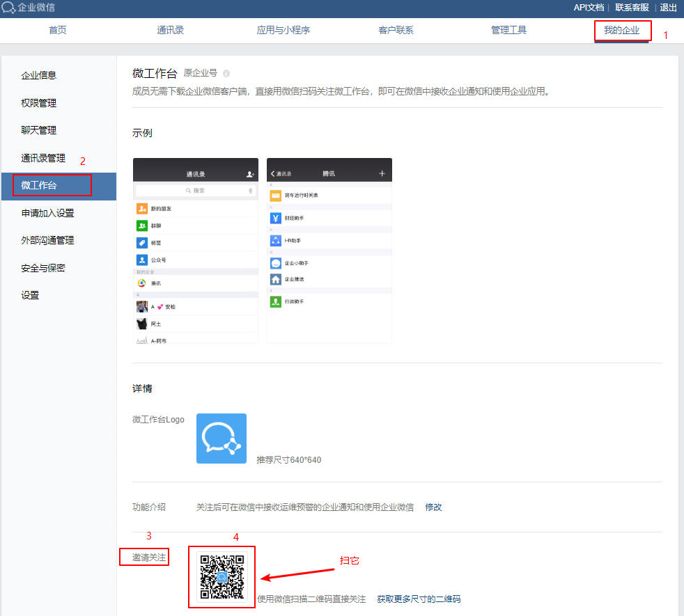Select 微工作台 in the sidebar
This screenshot has width=684, height=616.
59,186
